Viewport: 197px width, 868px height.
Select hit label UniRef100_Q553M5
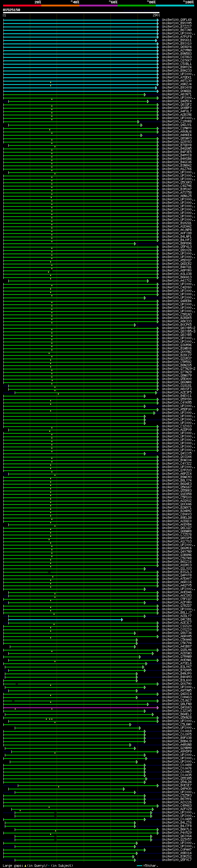tap(177, 778)
